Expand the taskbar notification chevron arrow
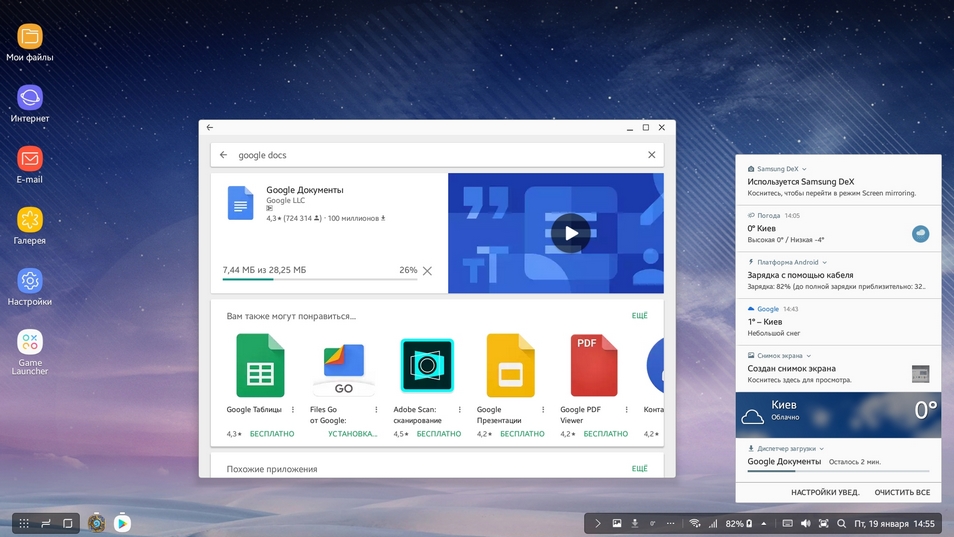The image size is (954, 537). (598, 524)
